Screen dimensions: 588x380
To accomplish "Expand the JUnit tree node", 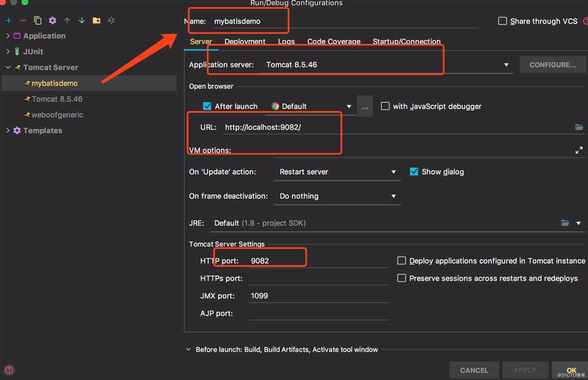I will tap(8, 51).
